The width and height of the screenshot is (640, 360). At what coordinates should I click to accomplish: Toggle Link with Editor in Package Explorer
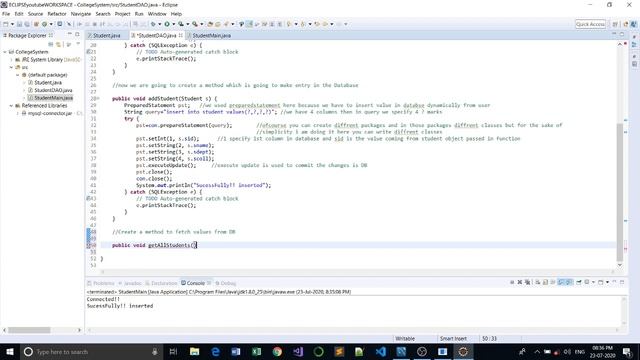pyautogui.click(x=58, y=44)
